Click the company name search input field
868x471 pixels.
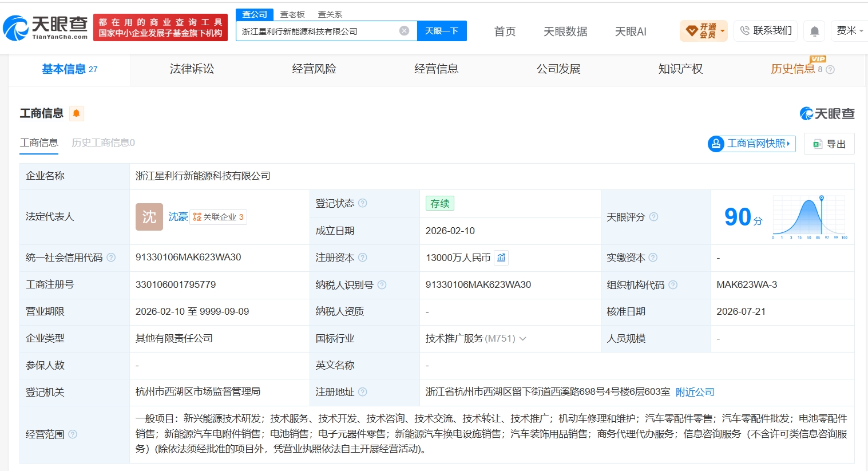point(318,31)
